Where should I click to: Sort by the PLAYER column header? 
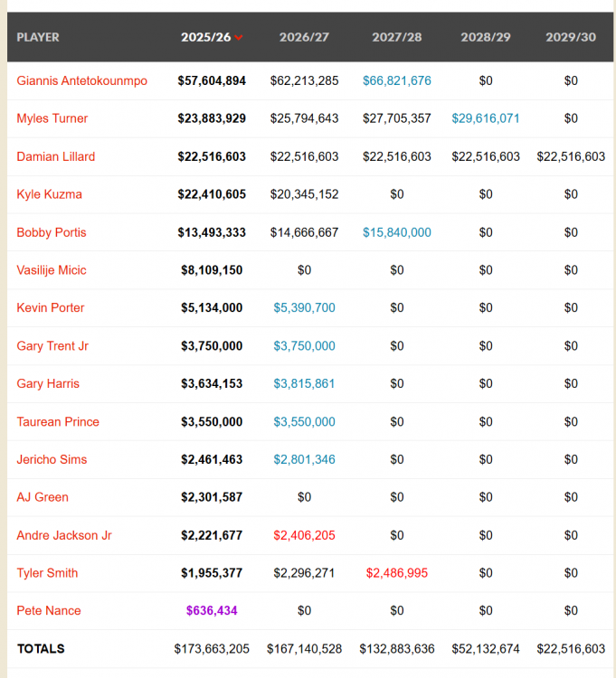(38, 37)
